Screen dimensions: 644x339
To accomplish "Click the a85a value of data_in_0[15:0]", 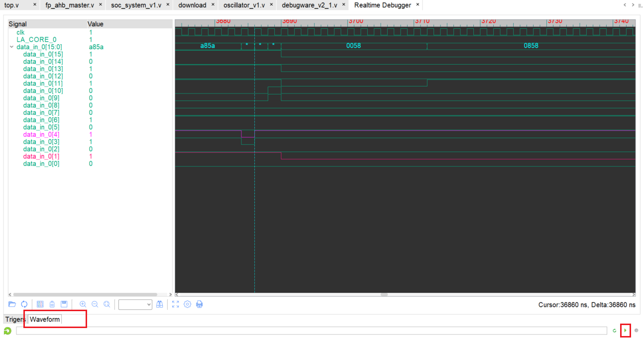I will coord(96,47).
